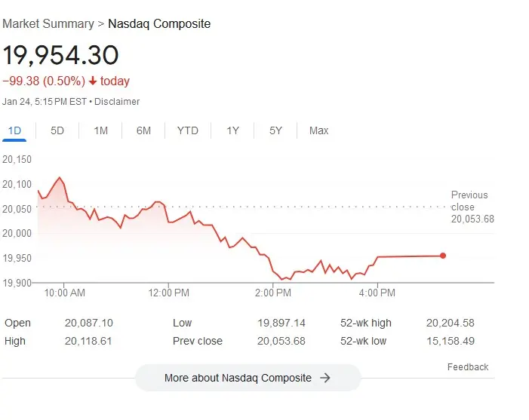Show the Max time range chart
Viewport: 529px width, 420px height.
[318, 130]
